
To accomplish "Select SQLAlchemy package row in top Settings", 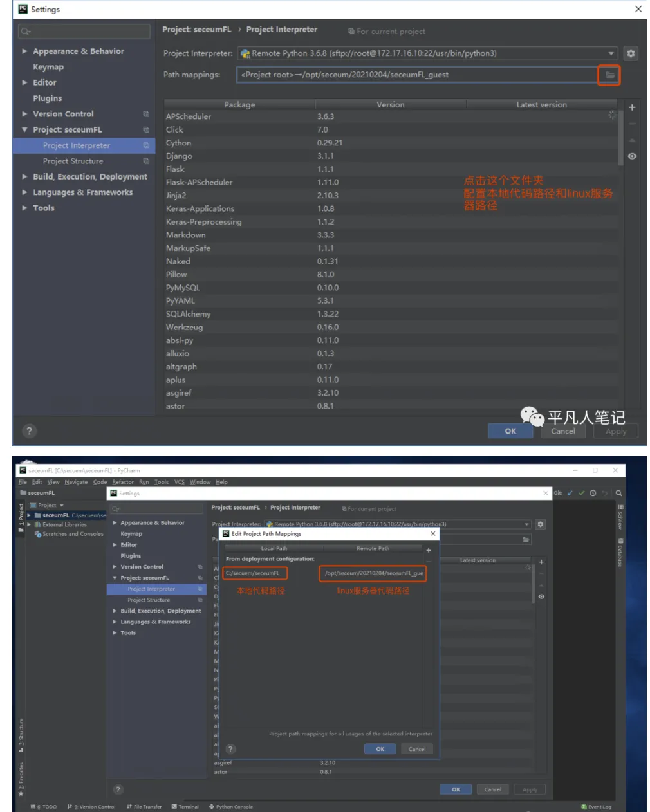I will [x=391, y=314].
